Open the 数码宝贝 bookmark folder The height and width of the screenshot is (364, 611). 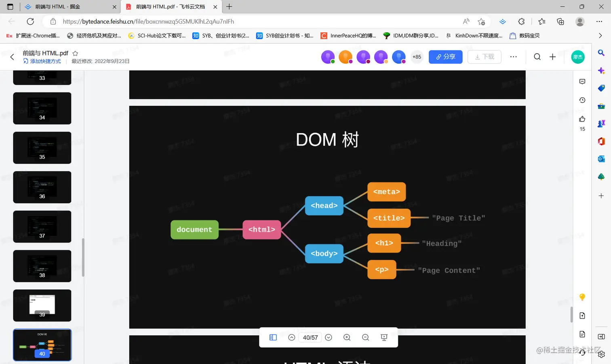525,36
